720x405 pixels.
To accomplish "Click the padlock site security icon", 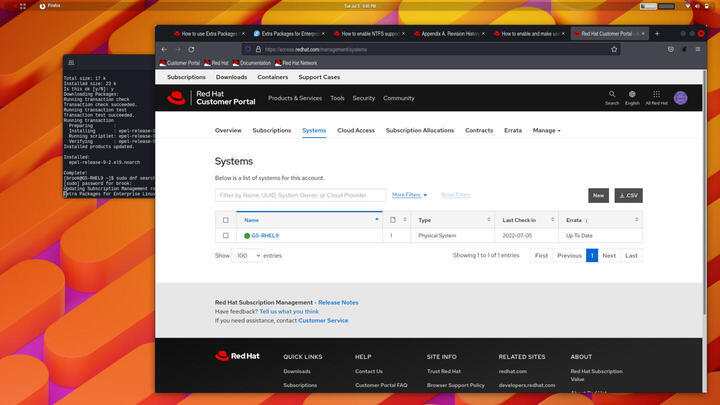I will coord(259,49).
